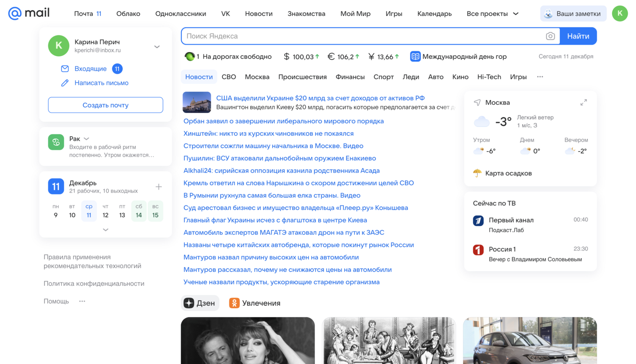636x364 pixels.
Task: Open Правила применения рекомендательных технологий link
Action: click(92, 261)
